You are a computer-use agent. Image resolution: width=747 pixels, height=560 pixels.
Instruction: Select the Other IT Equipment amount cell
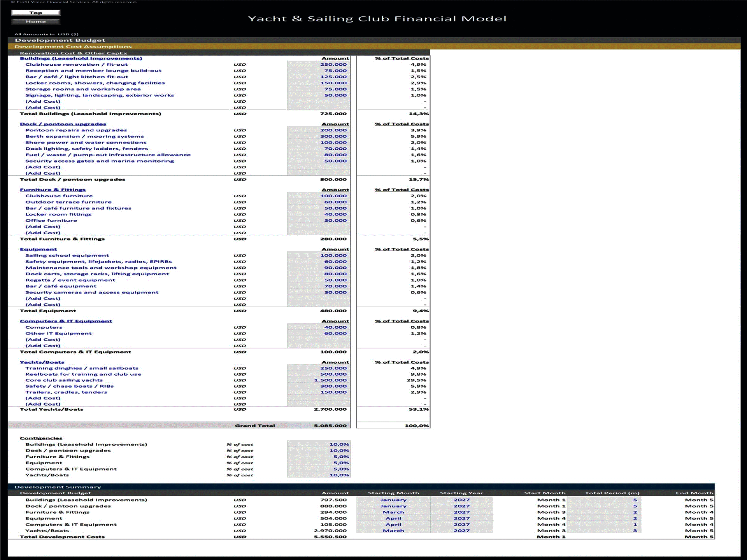(319, 334)
